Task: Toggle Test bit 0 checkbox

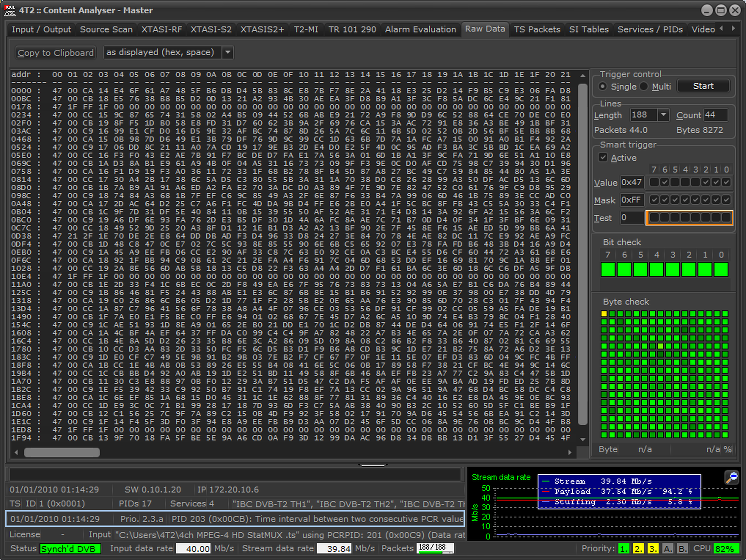Action: [726, 218]
